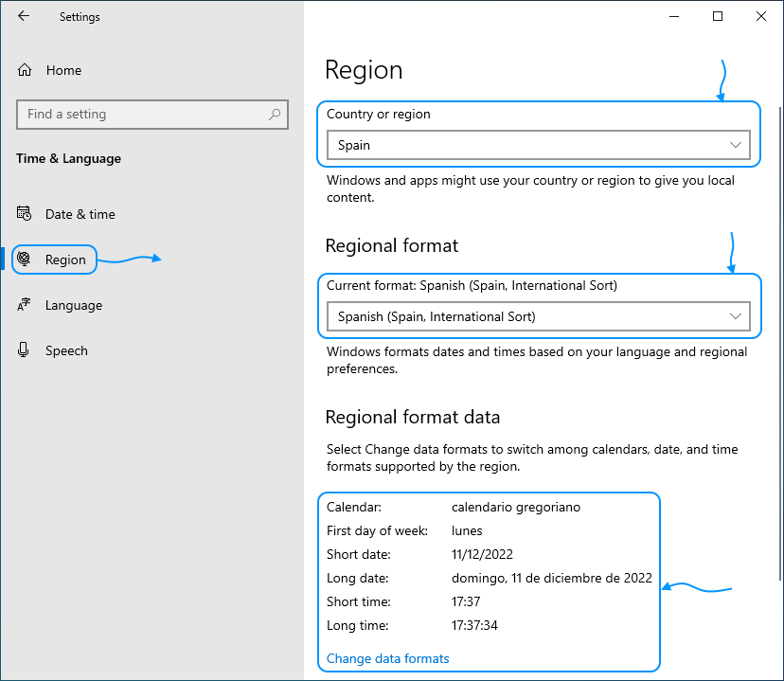Minimize the Settings window

[x=674, y=16]
